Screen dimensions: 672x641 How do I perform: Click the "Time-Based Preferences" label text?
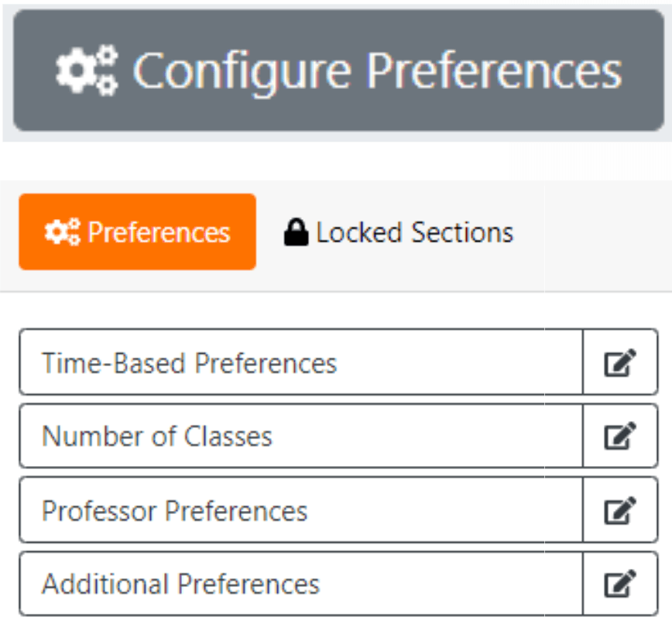coord(189,362)
